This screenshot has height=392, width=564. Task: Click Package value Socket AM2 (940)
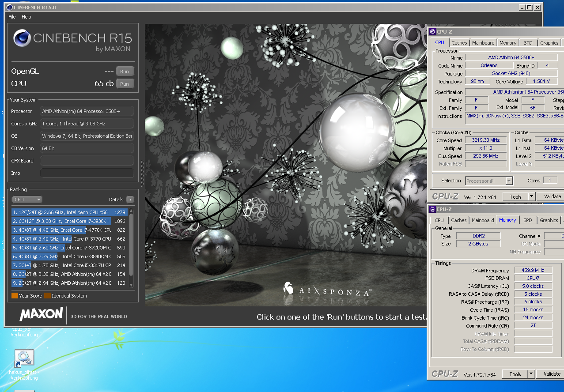(x=511, y=73)
